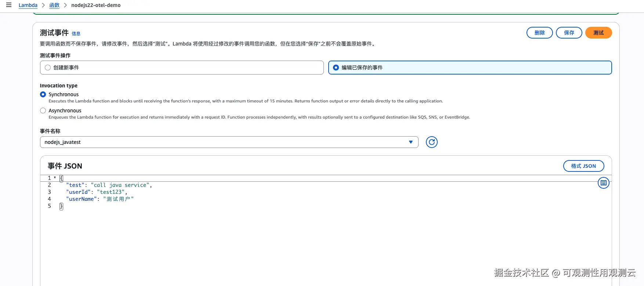Choose Asynchronous invocation type

click(x=43, y=111)
